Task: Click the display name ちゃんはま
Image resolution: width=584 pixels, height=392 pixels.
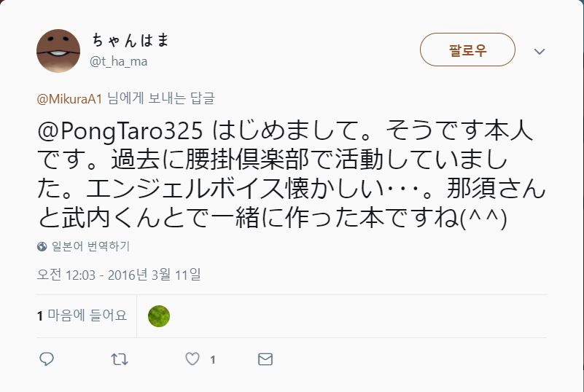Action: coord(131,40)
